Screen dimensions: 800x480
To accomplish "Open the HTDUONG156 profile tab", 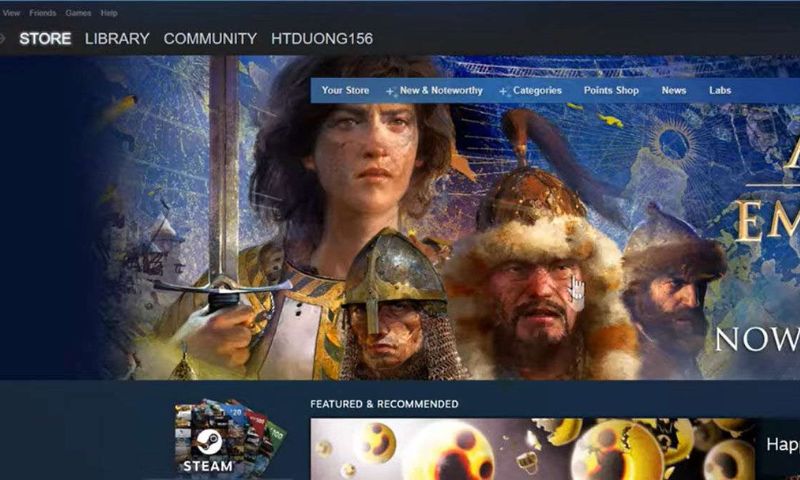I will (322, 39).
